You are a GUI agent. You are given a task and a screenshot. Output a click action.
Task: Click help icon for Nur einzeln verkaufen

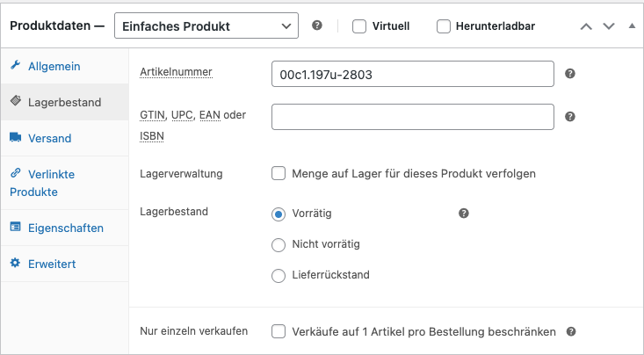tap(571, 332)
